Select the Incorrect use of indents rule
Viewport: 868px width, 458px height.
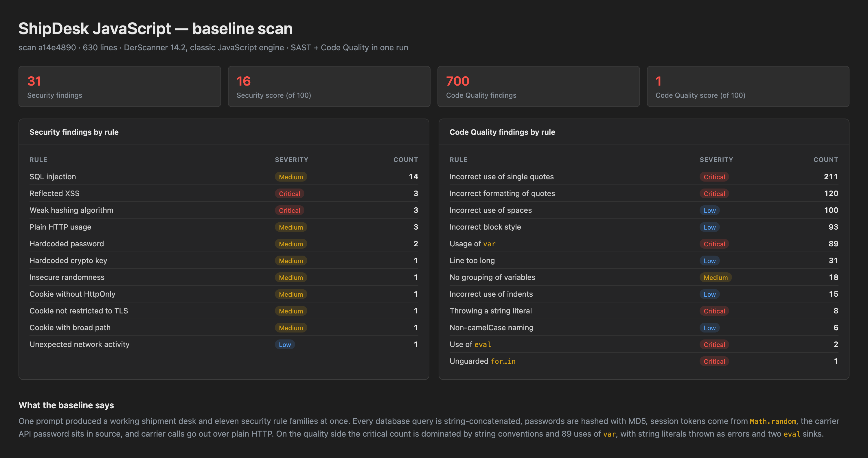tap(491, 294)
